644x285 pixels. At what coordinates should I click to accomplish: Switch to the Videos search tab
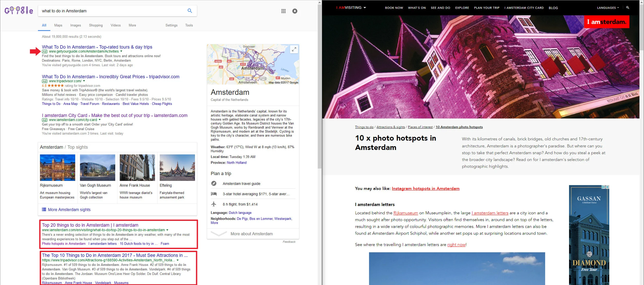[116, 25]
